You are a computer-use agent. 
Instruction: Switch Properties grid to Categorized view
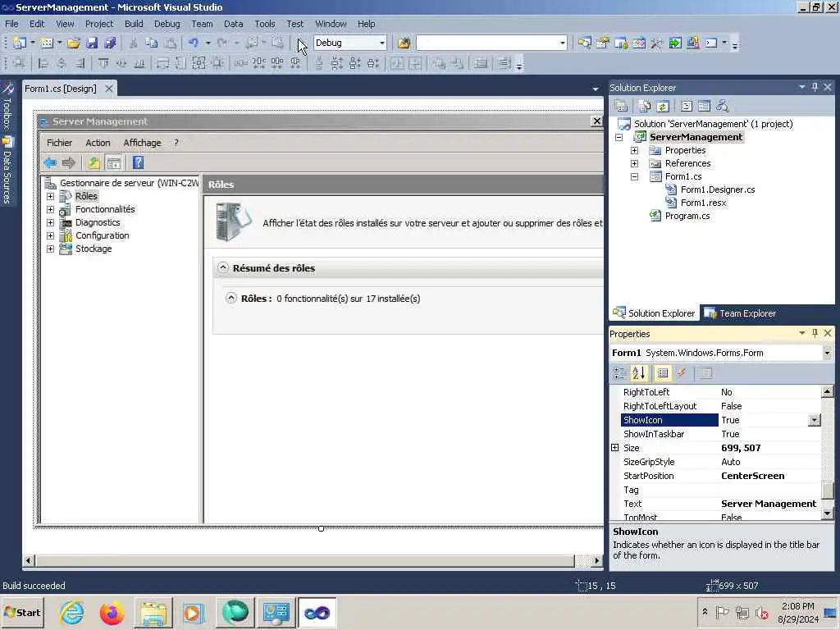click(x=619, y=373)
